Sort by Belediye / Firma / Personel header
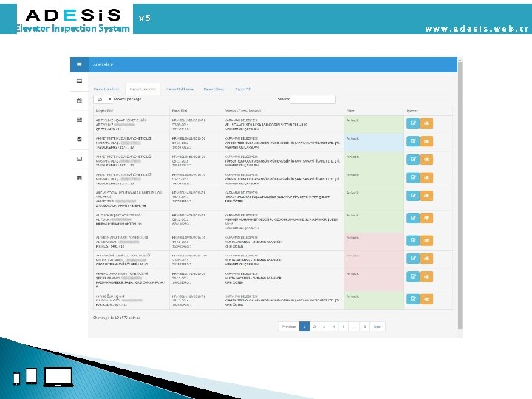 pyautogui.click(x=283, y=111)
